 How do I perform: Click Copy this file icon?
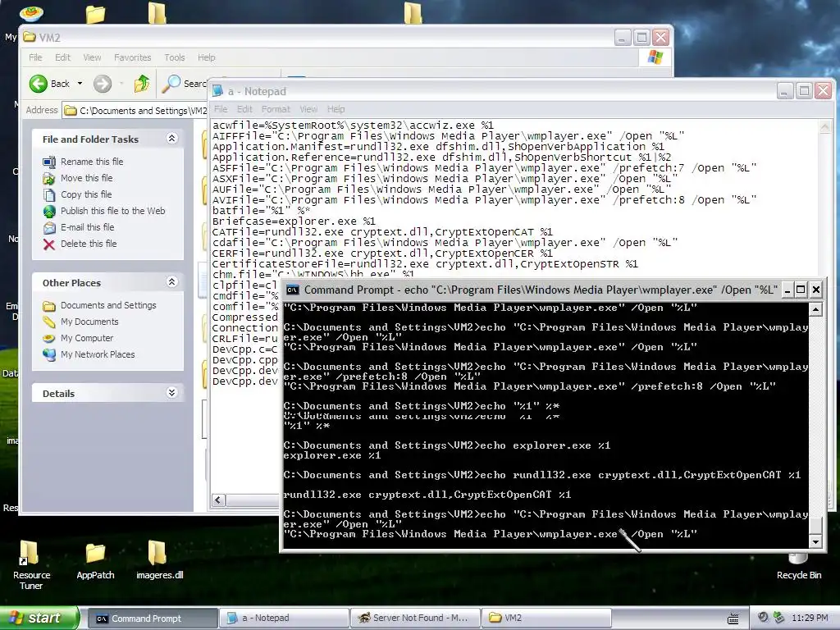49,194
